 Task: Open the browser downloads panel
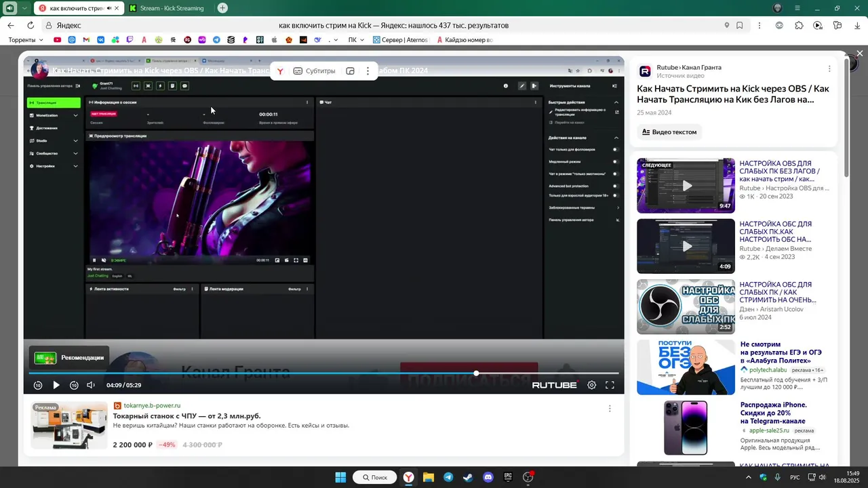click(x=857, y=26)
